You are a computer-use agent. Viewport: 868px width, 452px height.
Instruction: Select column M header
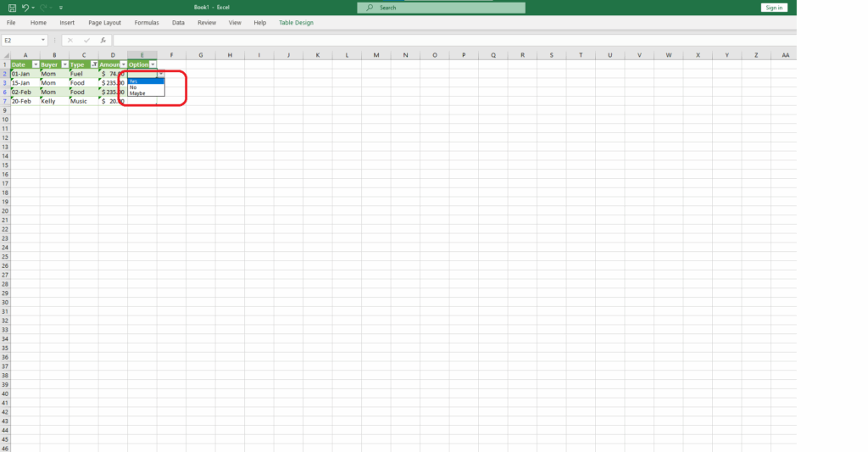tap(376, 55)
